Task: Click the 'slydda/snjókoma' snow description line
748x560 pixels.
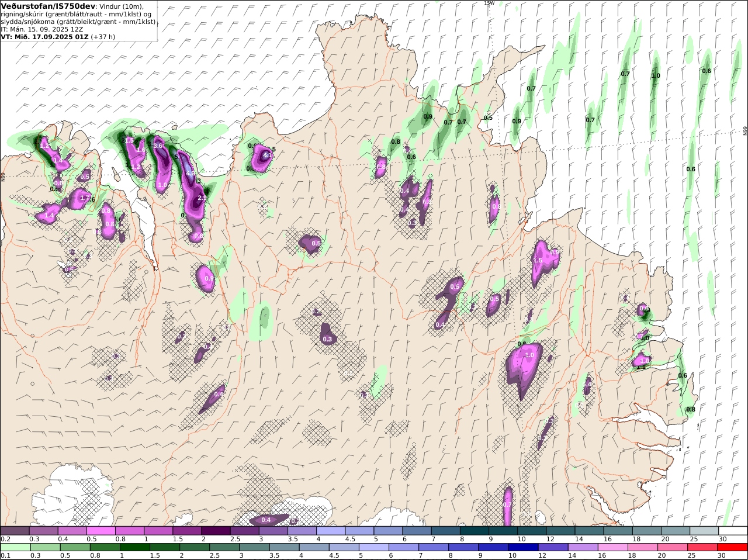Action: click(78, 21)
